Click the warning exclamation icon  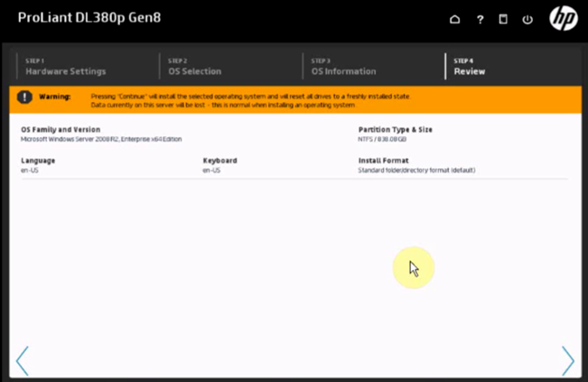24,98
